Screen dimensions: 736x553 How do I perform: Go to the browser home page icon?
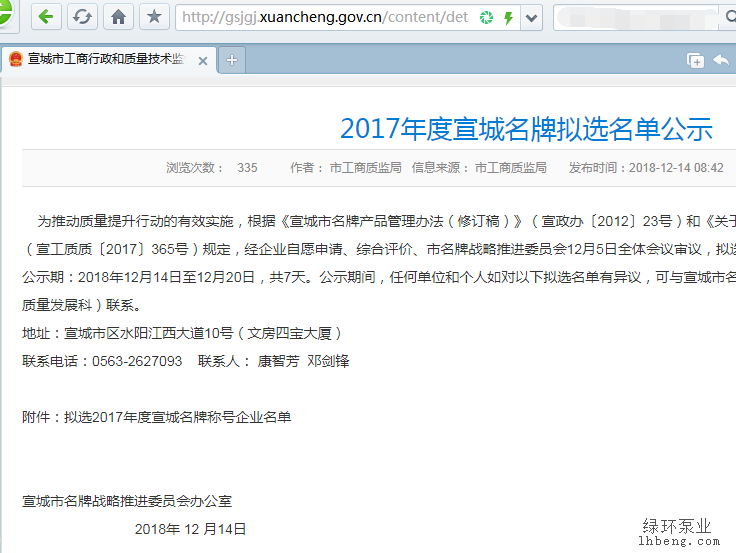[118, 17]
